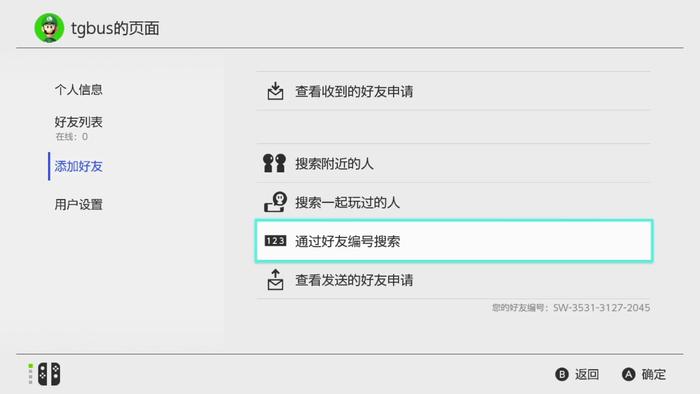Click the inbox tray received-requests icon
The width and height of the screenshot is (700, 394).
coord(275,91)
